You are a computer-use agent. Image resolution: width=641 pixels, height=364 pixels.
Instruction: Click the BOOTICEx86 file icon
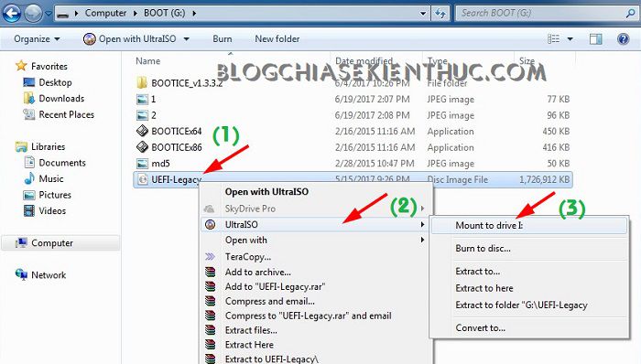coord(142,147)
